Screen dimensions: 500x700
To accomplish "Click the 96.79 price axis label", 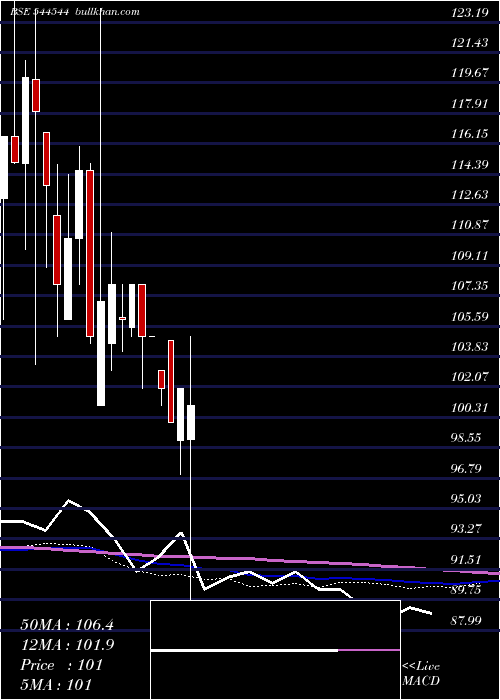I will [466, 468].
